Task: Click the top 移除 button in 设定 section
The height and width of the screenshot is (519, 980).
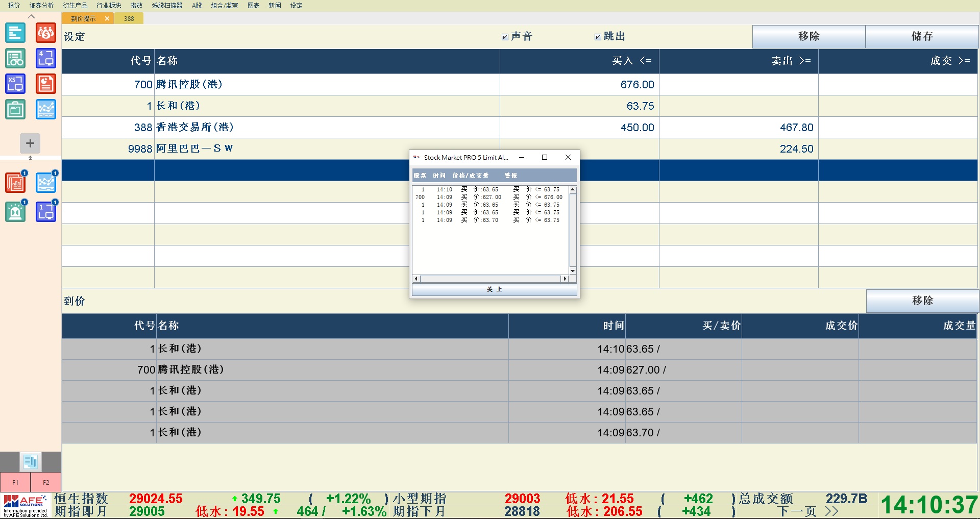Action: click(x=808, y=36)
